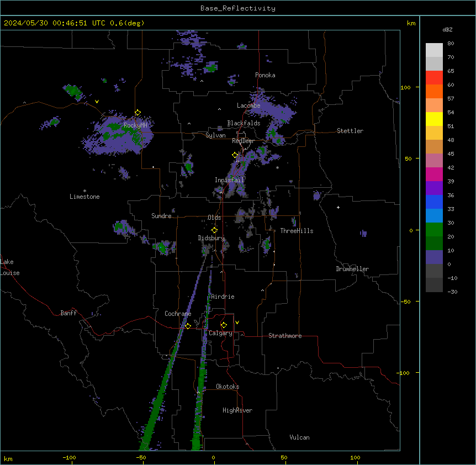Click the Didsbury city label
This screenshot has width=476, height=465.
pos(211,238)
